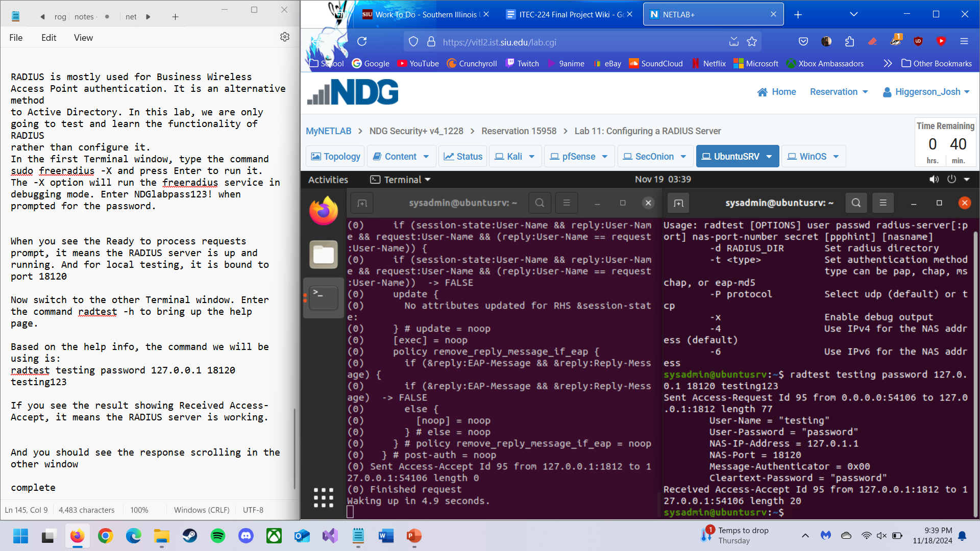Open the Notepad Edit menu
Image resolution: width=980 pixels, height=551 pixels.
click(48, 38)
